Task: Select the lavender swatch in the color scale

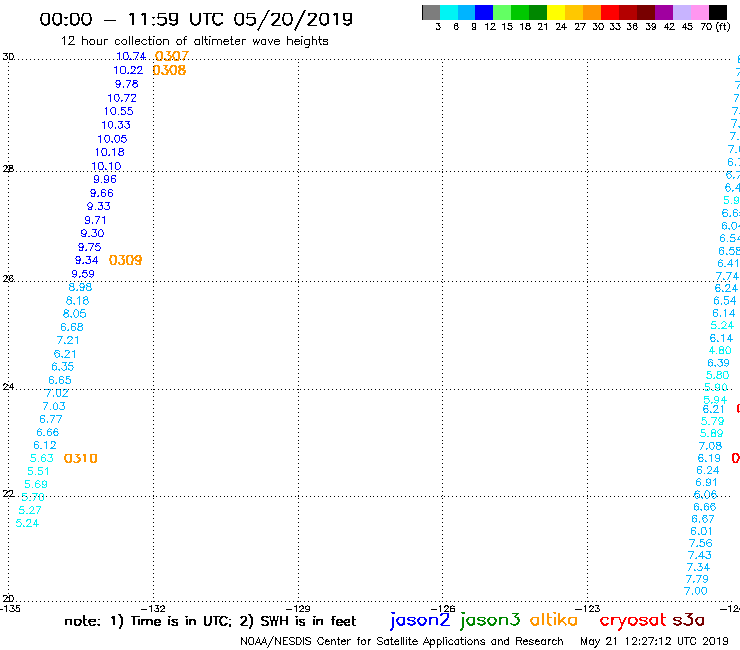Action: click(x=682, y=12)
